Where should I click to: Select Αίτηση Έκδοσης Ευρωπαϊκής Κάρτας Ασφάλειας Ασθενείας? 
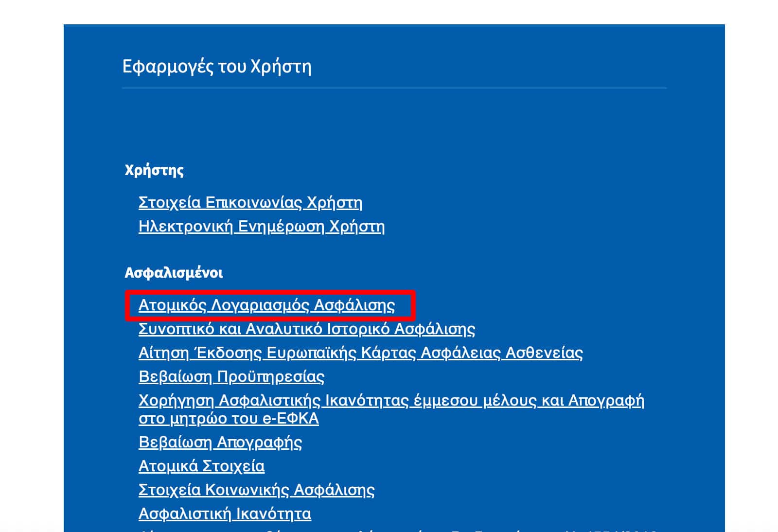coord(360,353)
